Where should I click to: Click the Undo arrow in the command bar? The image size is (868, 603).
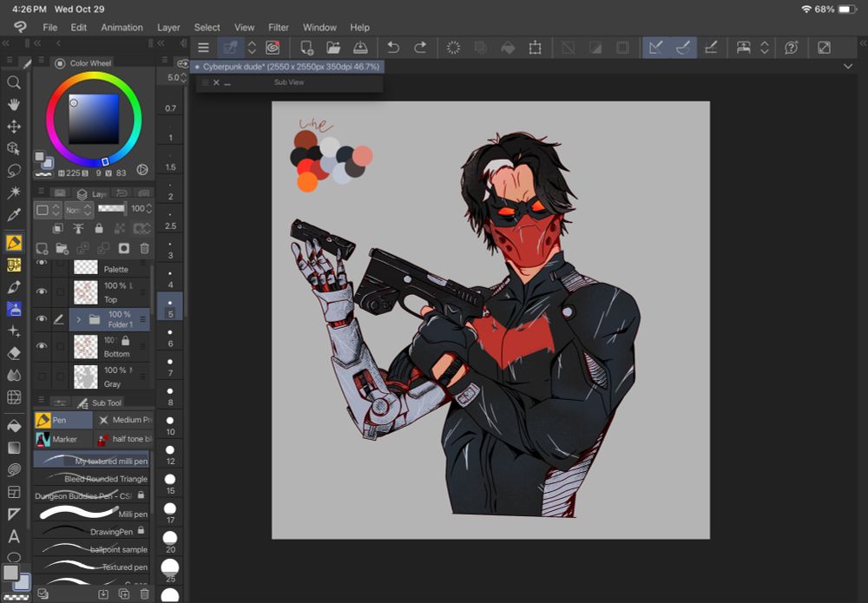click(x=393, y=48)
